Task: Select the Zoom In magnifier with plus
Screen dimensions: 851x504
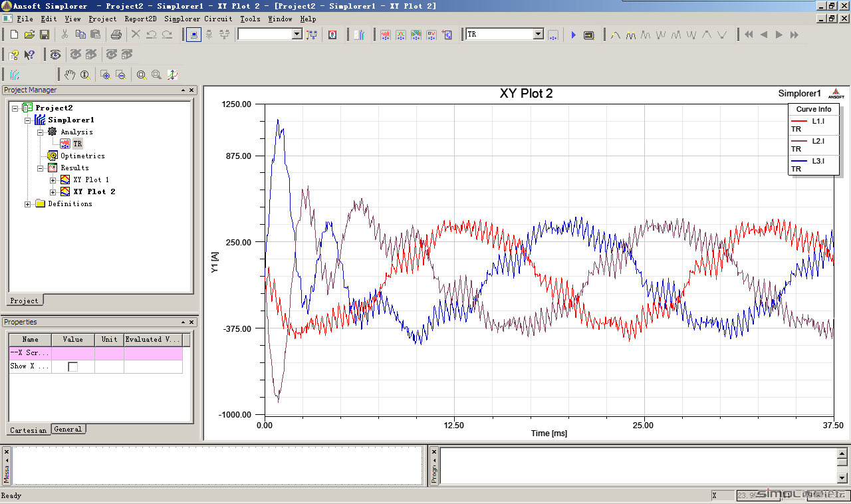Action: tap(105, 74)
